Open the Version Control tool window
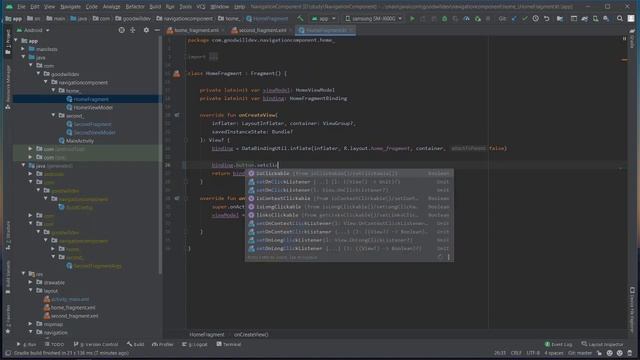 click(96, 344)
